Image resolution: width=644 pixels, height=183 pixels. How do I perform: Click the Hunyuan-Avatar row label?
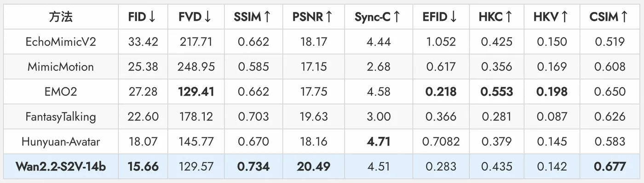click(x=61, y=142)
